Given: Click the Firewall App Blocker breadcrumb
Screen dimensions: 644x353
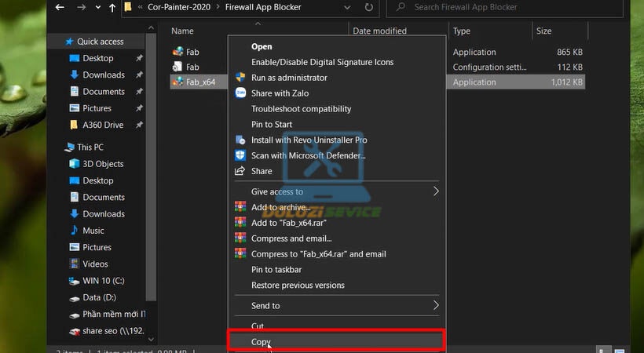Looking at the screenshot, I should pyautogui.click(x=248, y=7).
